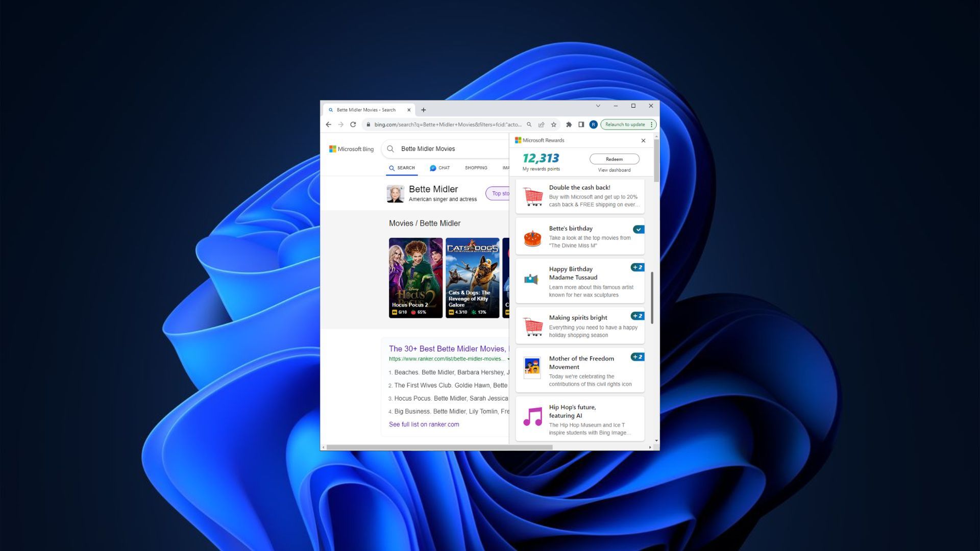Image resolution: width=980 pixels, height=551 pixels.
Task: Click the Collections icon in toolbar
Action: (580, 124)
